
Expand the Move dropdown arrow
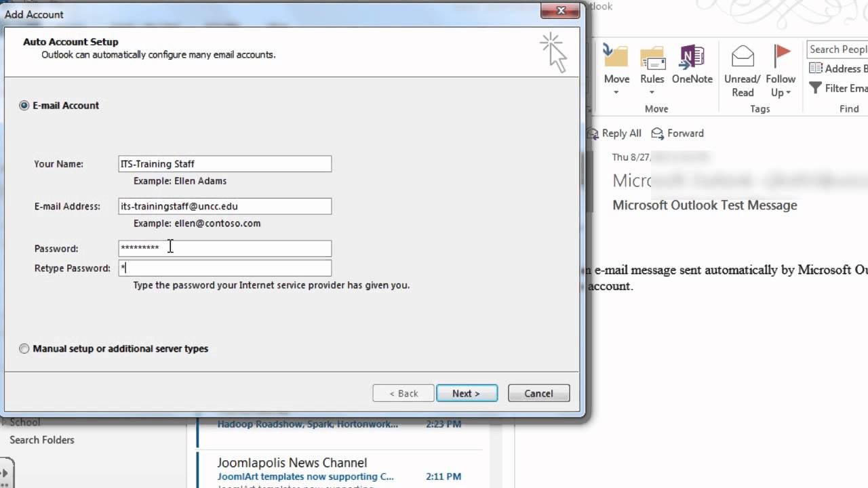pos(616,93)
